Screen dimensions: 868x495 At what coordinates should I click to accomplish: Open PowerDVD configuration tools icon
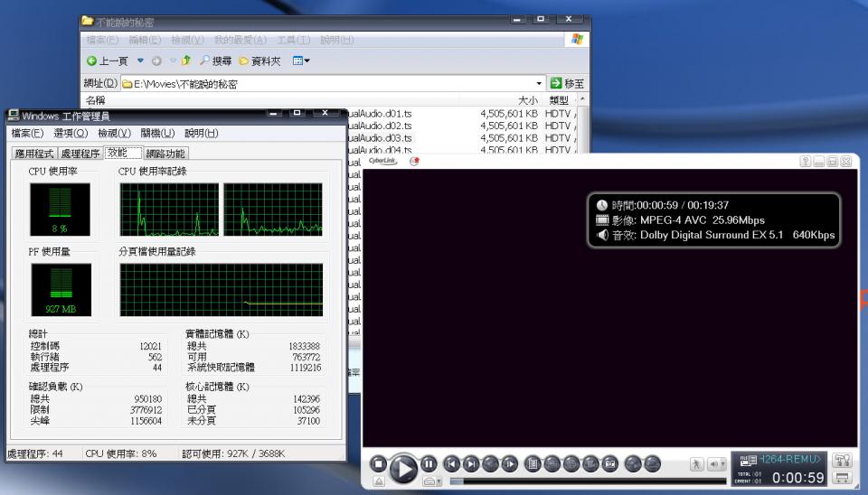click(x=842, y=461)
